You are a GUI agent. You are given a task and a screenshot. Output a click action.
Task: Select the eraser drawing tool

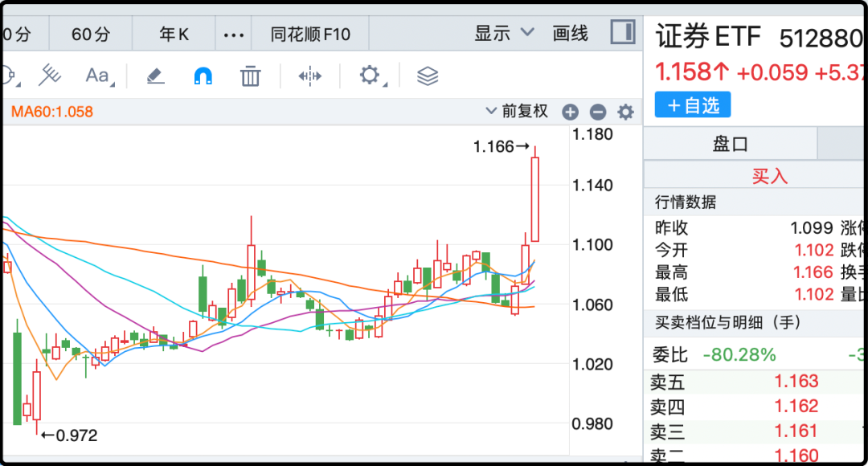155,76
